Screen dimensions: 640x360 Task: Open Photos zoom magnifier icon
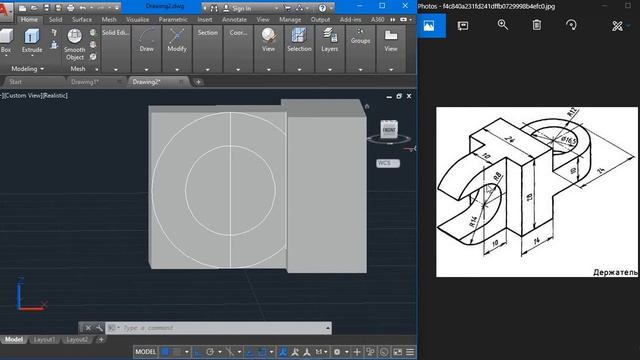(x=503, y=25)
